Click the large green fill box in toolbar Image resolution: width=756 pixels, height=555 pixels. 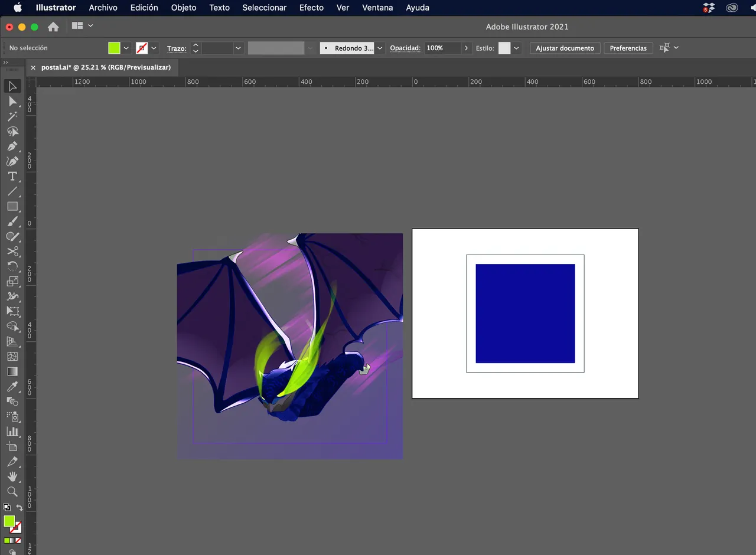point(9,521)
